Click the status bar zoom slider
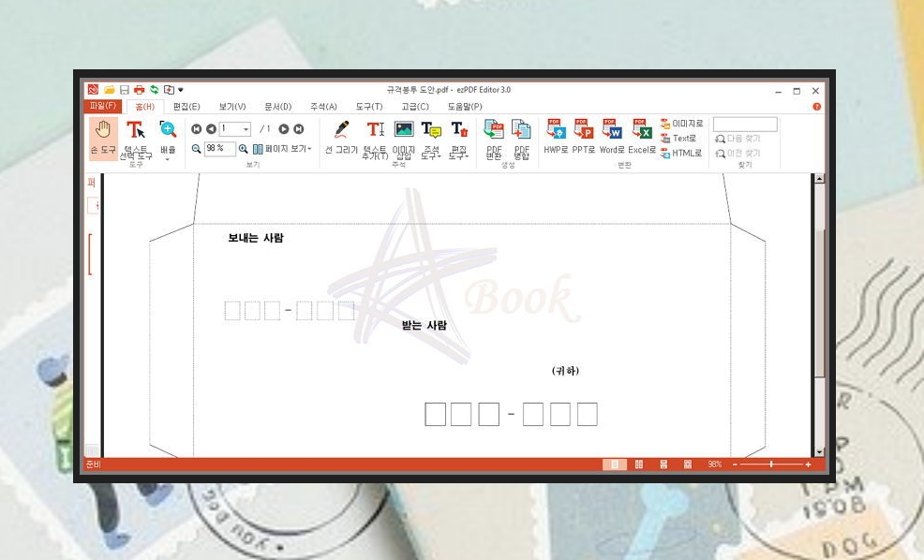Image resolution: width=924 pixels, height=560 pixels. coord(771,464)
